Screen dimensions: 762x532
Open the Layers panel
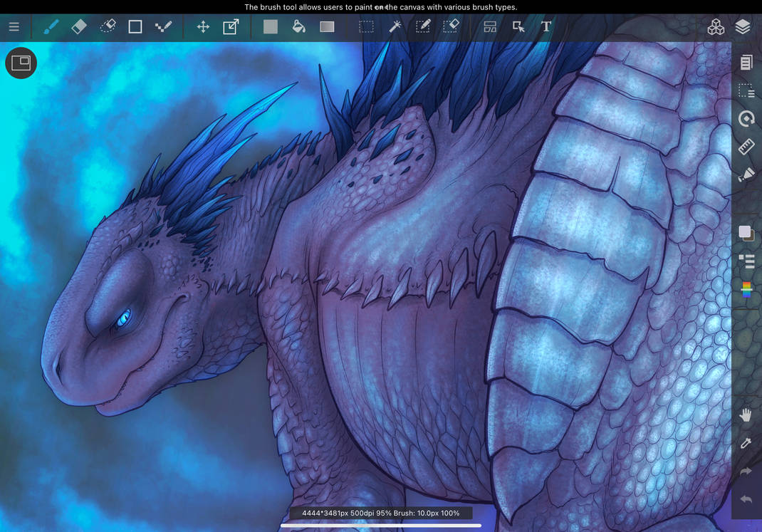coord(743,27)
